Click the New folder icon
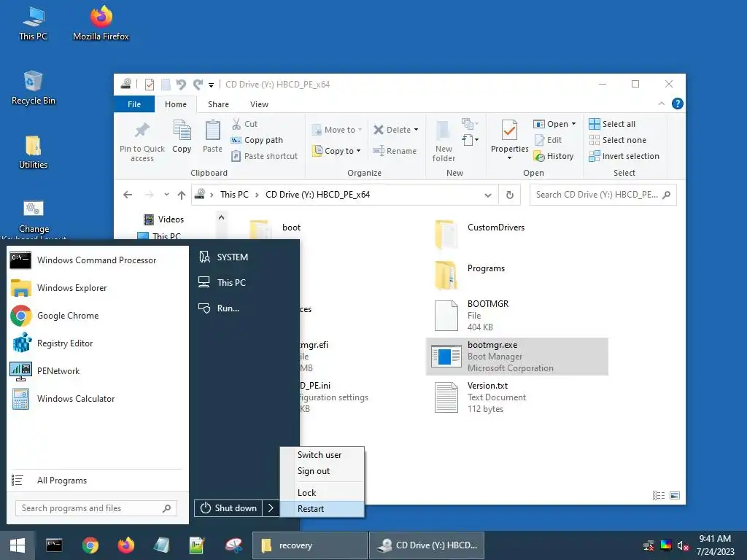Screen dimensions: 747x560 (x=444, y=131)
